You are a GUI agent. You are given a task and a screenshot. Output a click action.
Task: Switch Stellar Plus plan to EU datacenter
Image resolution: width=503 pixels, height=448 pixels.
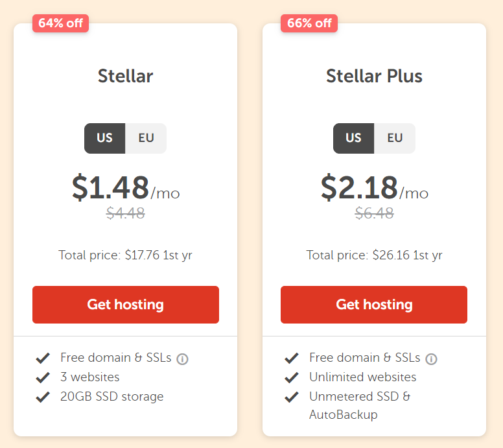point(395,138)
